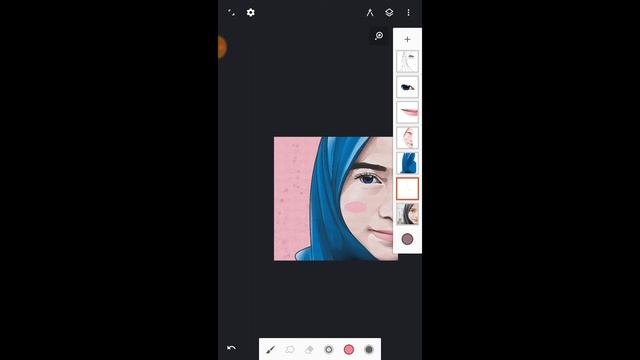Open the pink color picker swatch
The image size is (640, 360).
(x=349, y=349)
